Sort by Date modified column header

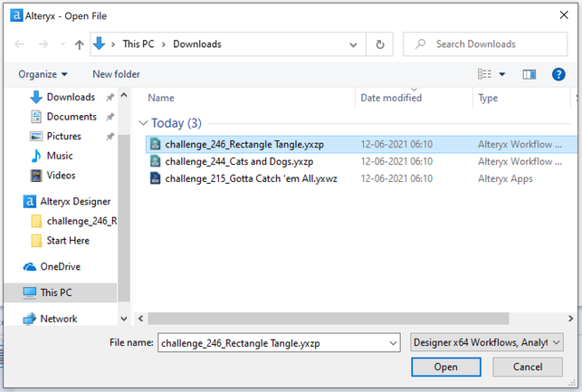click(x=391, y=98)
